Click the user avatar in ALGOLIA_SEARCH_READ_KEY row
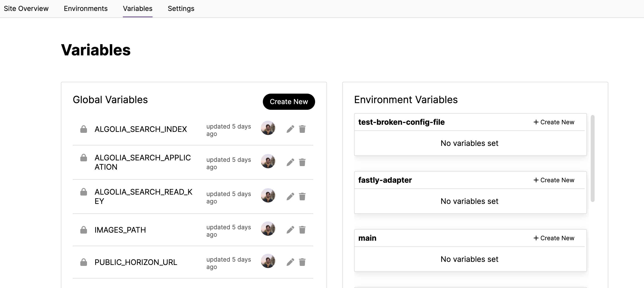Viewport: 644px width, 288px height. (268, 196)
